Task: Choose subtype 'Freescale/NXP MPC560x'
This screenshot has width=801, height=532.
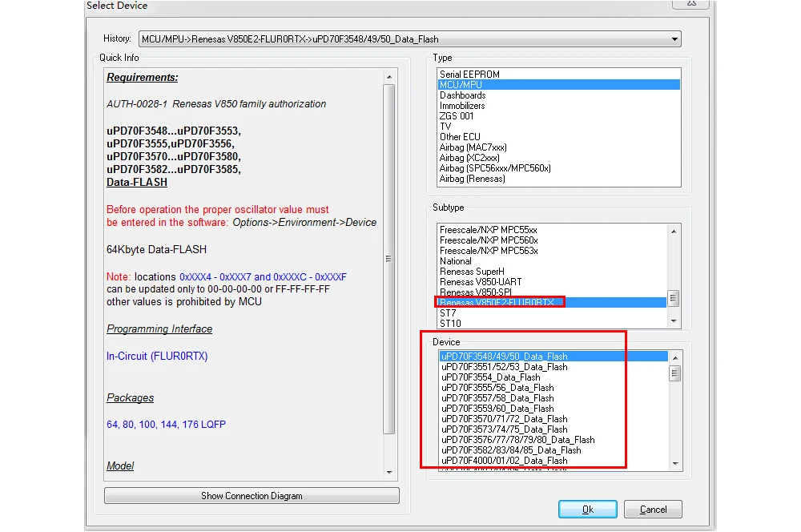Action: click(552, 240)
